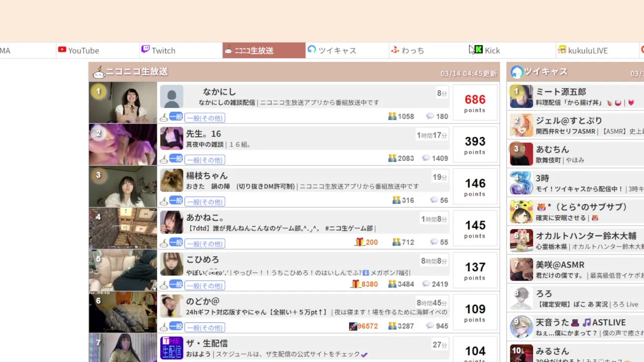Click あかねこ。 avatar icon
Image resolution: width=644 pixels, height=362 pixels.
[172, 222]
